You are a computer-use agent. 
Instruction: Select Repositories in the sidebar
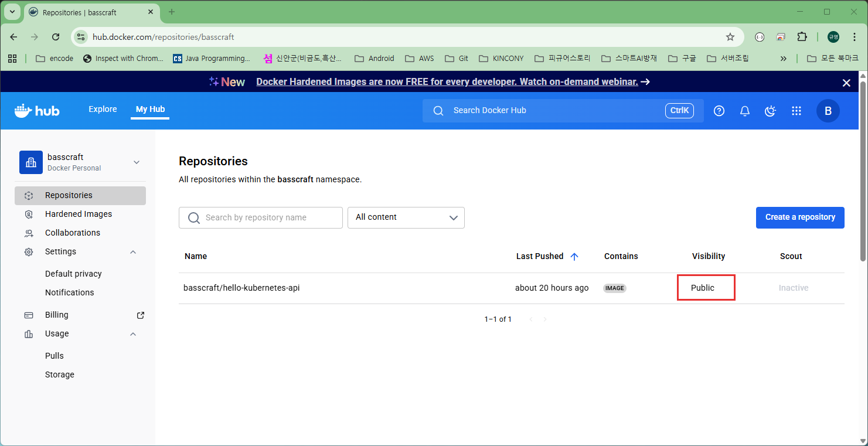[80, 196]
